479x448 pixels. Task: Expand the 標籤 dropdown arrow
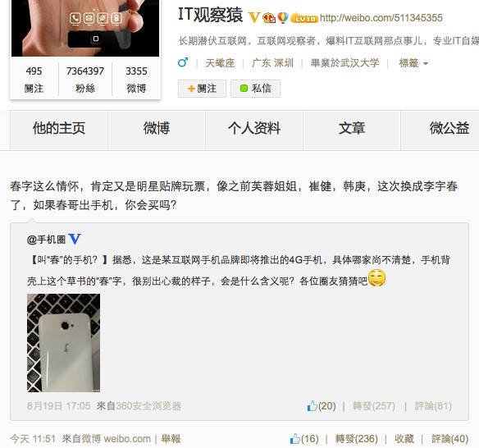[426, 63]
